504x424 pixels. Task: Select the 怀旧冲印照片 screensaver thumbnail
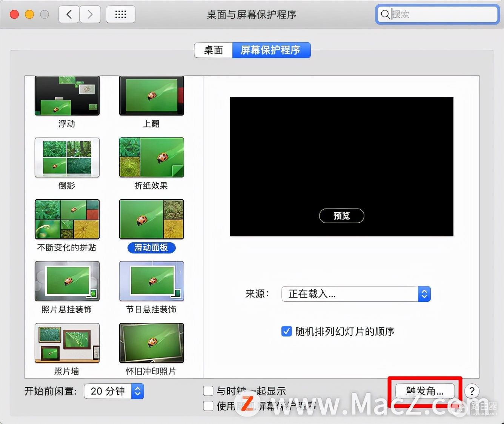[x=152, y=343]
